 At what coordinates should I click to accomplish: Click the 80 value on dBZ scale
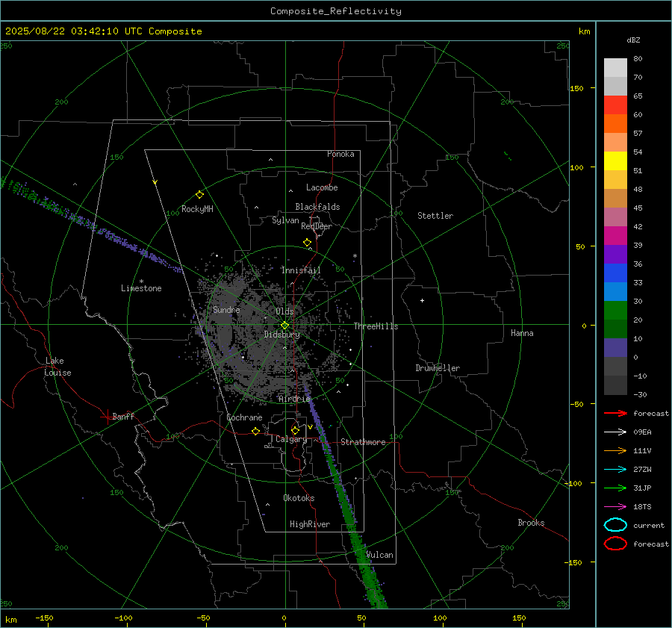[x=638, y=59]
